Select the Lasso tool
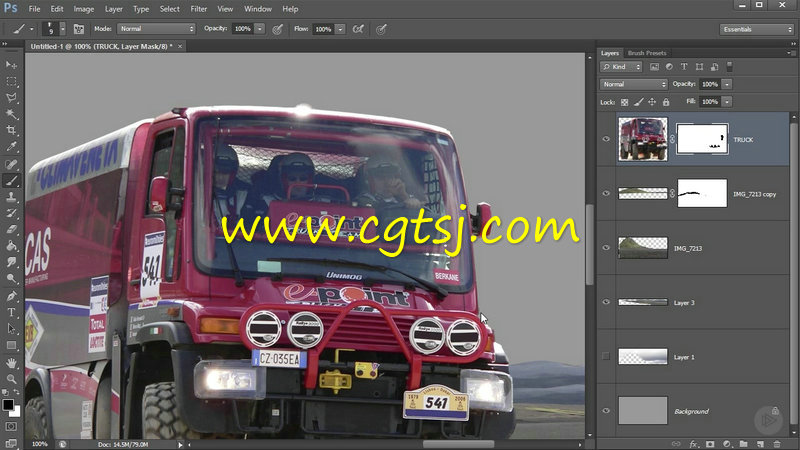Image resolution: width=800 pixels, height=450 pixels. point(11,97)
